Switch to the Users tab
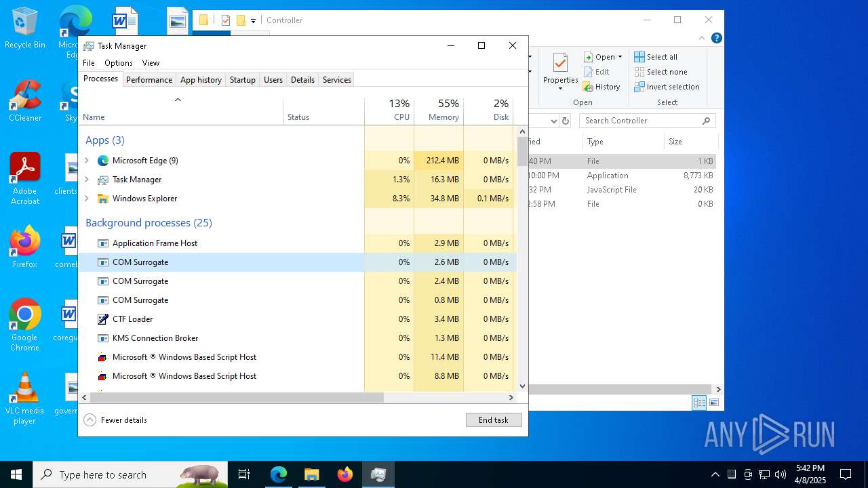Image resolution: width=868 pixels, height=488 pixels. click(x=273, y=79)
